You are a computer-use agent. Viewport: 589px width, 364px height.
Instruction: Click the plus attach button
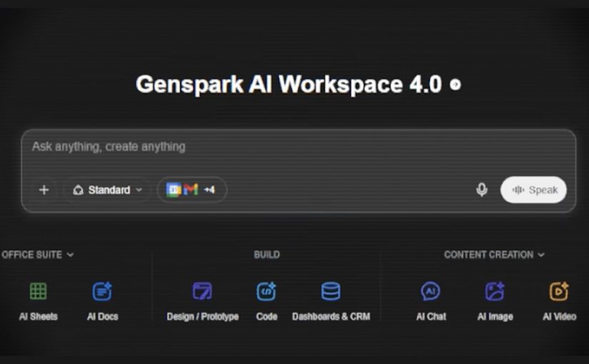(x=44, y=190)
